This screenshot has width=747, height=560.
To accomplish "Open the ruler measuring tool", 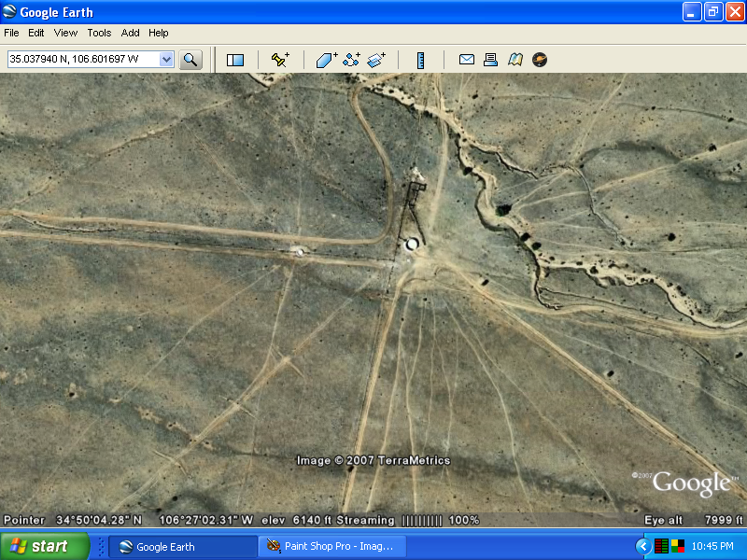I will pos(420,61).
